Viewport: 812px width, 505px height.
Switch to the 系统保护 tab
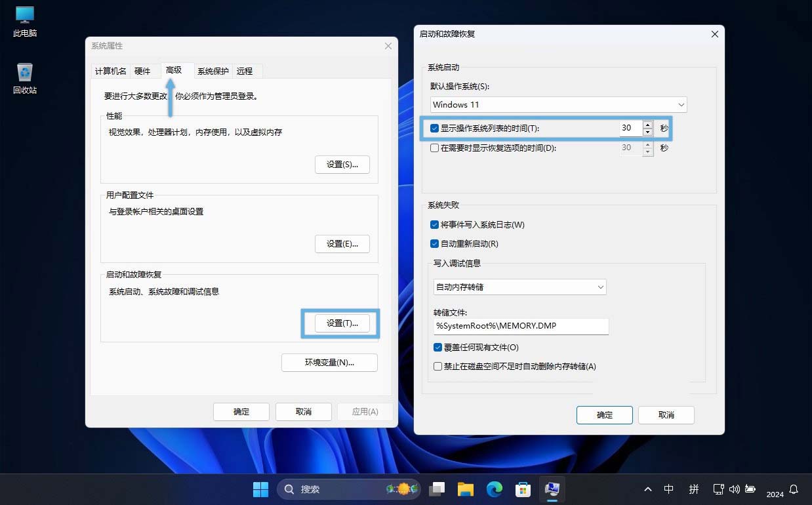pyautogui.click(x=213, y=71)
